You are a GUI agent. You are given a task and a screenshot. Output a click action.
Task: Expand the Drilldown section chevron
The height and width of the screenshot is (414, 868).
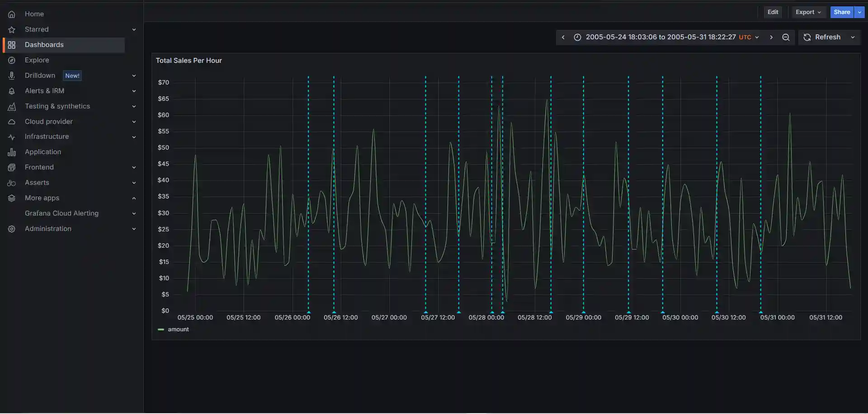pyautogui.click(x=134, y=75)
